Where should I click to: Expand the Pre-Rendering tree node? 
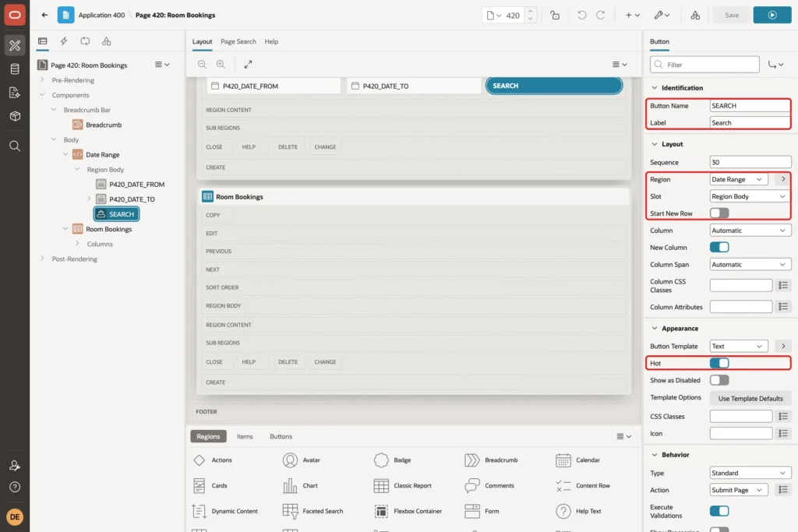click(42, 80)
